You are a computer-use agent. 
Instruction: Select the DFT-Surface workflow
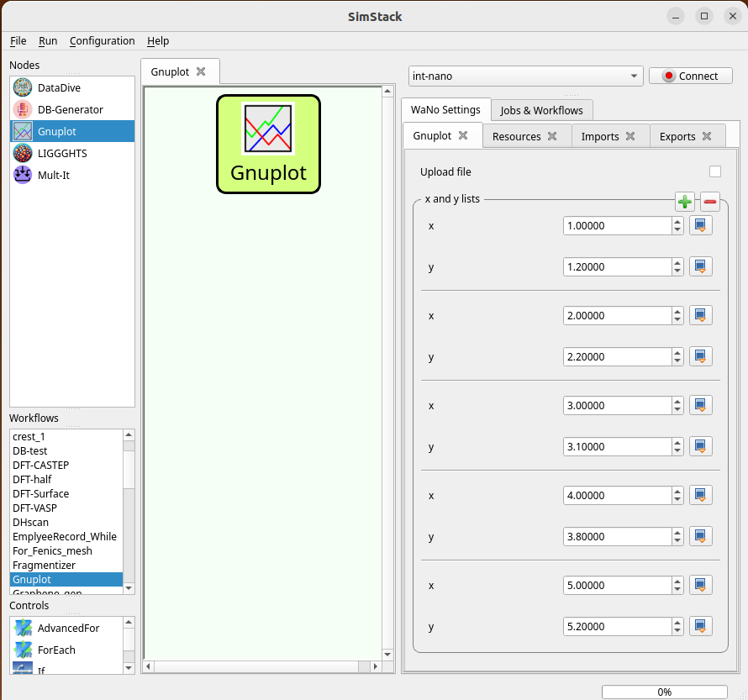[66, 494]
